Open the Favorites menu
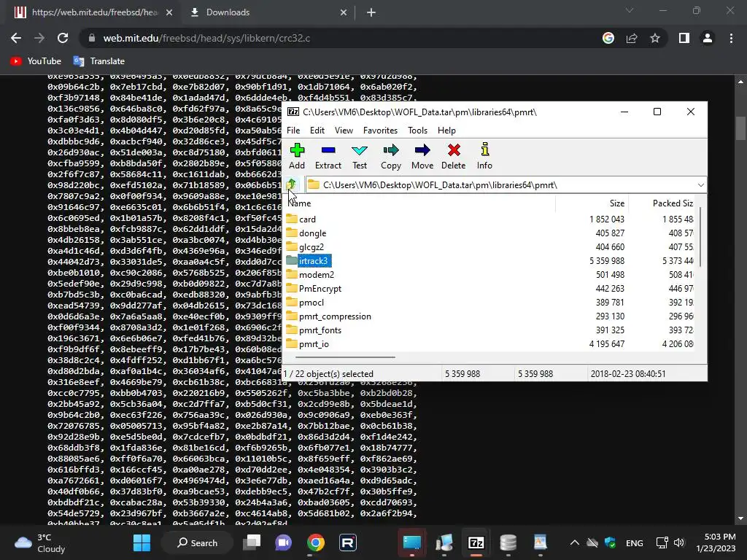 pos(379,131)
